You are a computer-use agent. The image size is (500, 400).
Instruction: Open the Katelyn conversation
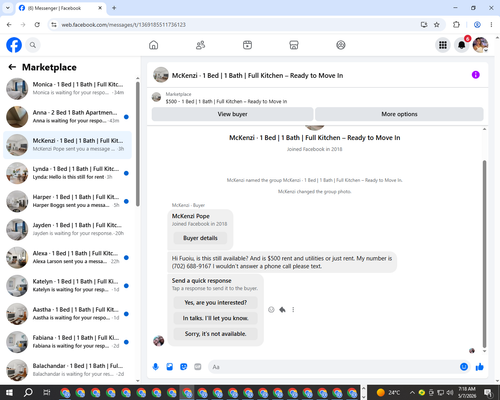[x=67, y=286]
